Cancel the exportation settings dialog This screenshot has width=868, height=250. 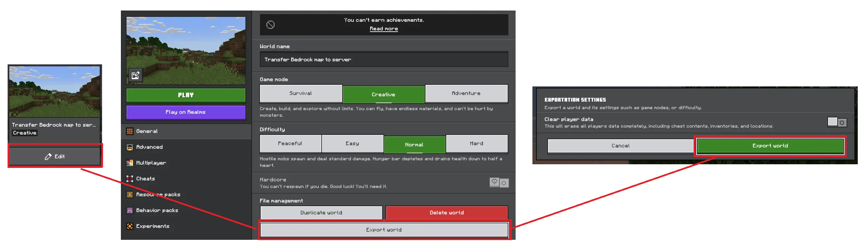620,146
